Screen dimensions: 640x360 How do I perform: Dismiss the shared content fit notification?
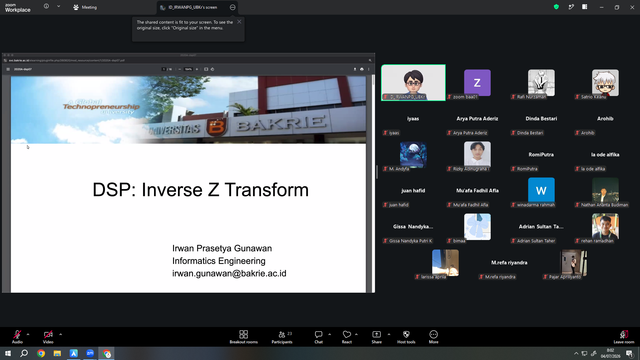[239, 22]
